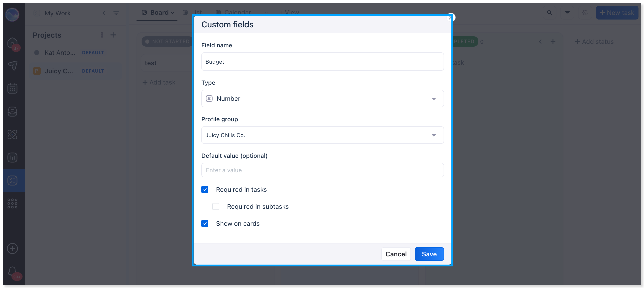Switch to the List view tab
This screenshot has height=288, width=644.
(x=192, y=12)
